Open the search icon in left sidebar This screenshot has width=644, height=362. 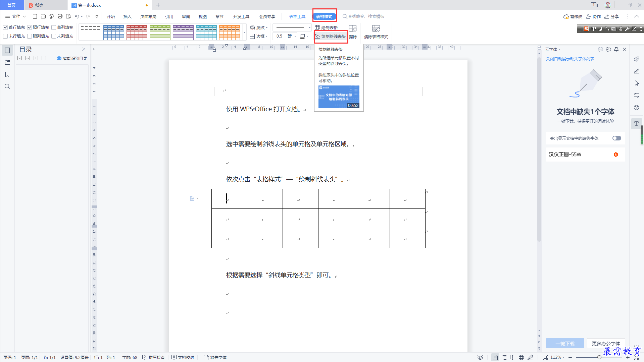[7, 86]
